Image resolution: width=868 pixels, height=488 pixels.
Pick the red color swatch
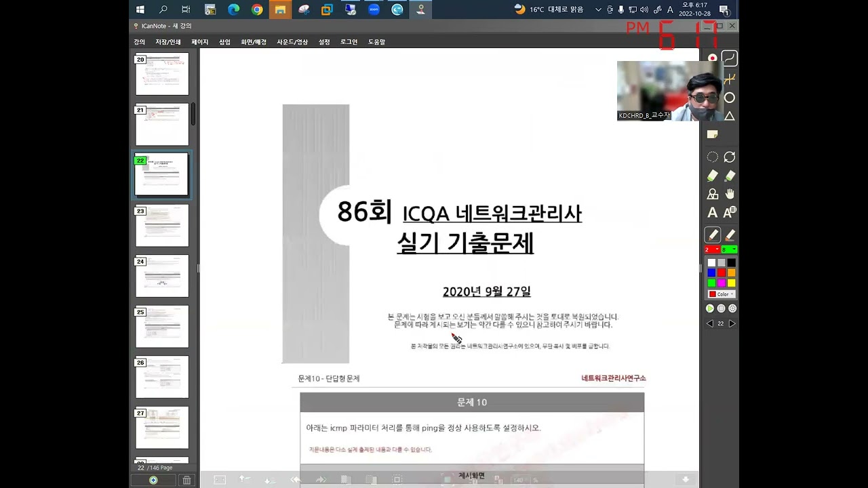click(x=722, y=273)
